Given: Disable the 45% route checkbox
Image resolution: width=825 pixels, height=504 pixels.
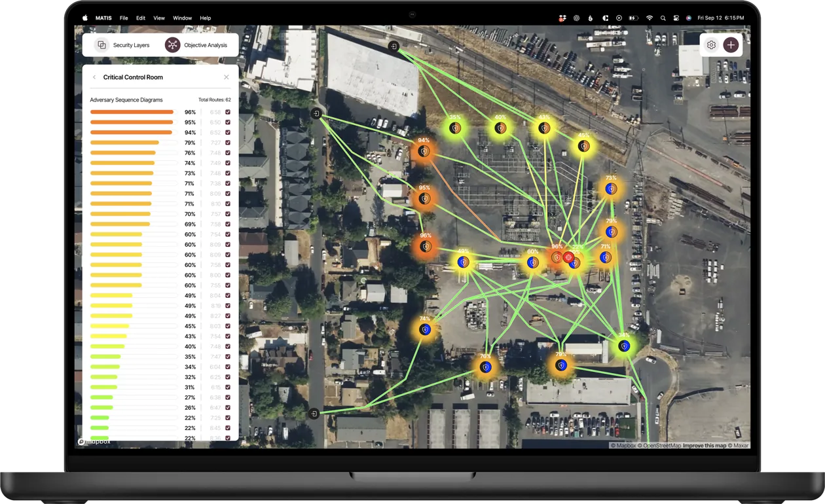Looking at the screenshot, I should click(228, 326).
